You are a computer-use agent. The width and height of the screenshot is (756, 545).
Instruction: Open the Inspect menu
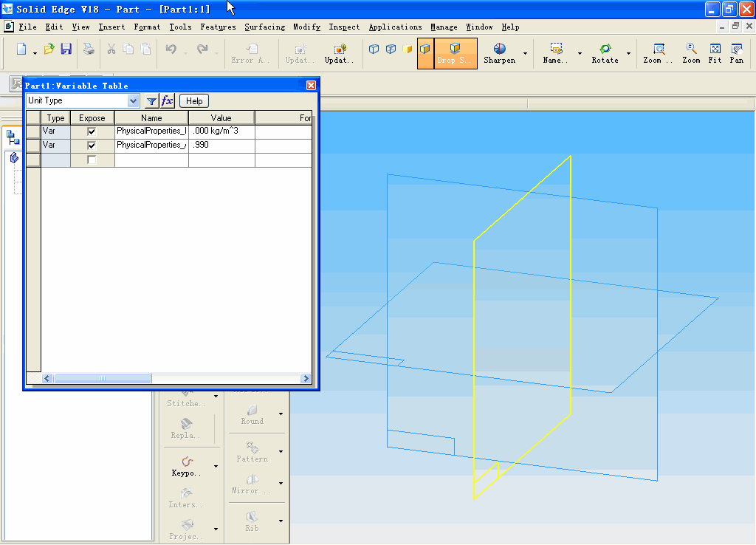344,27
